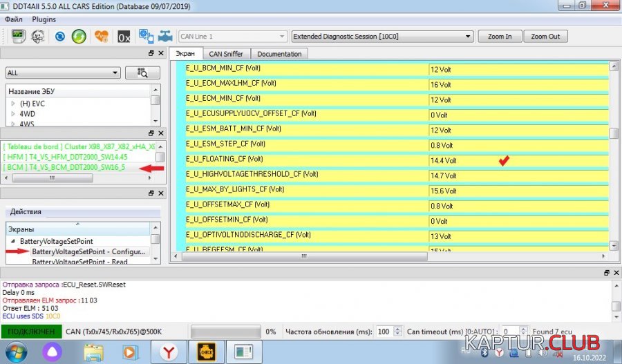Select Tableau de bord Cluster ECU entry
The width and height of the screenshot is (622, 364).
click(x=79, y=146)
